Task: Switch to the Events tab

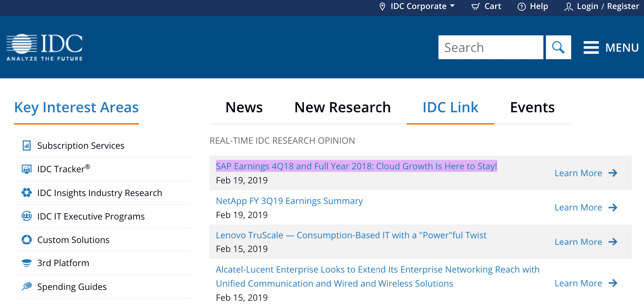Action: [533, 108]
